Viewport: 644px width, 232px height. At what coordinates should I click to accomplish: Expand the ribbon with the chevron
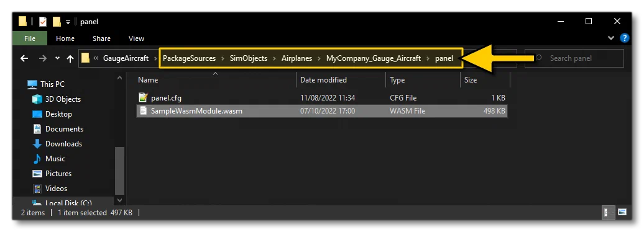pos(610,38)
